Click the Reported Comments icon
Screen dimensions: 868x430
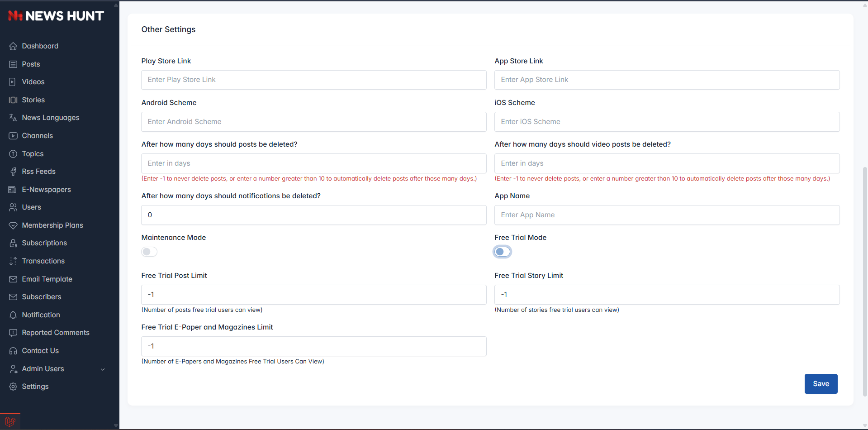(x=13, y=333)
